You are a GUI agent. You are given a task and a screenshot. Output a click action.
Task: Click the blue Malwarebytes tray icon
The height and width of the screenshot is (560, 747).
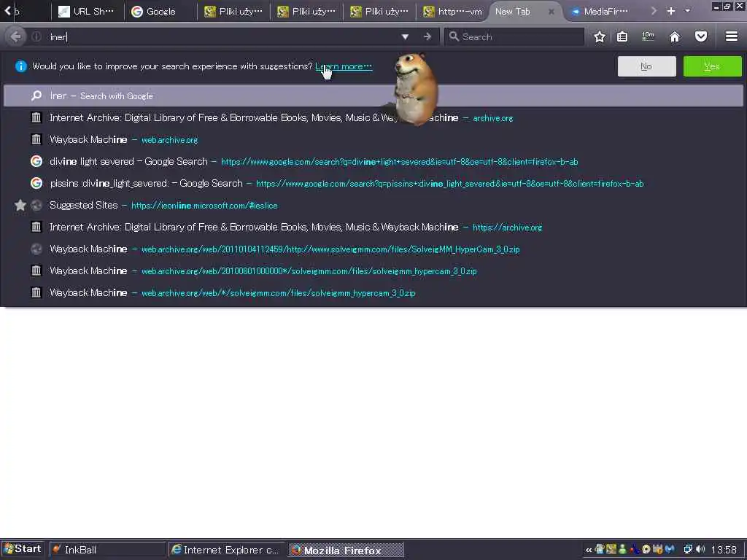670,550
